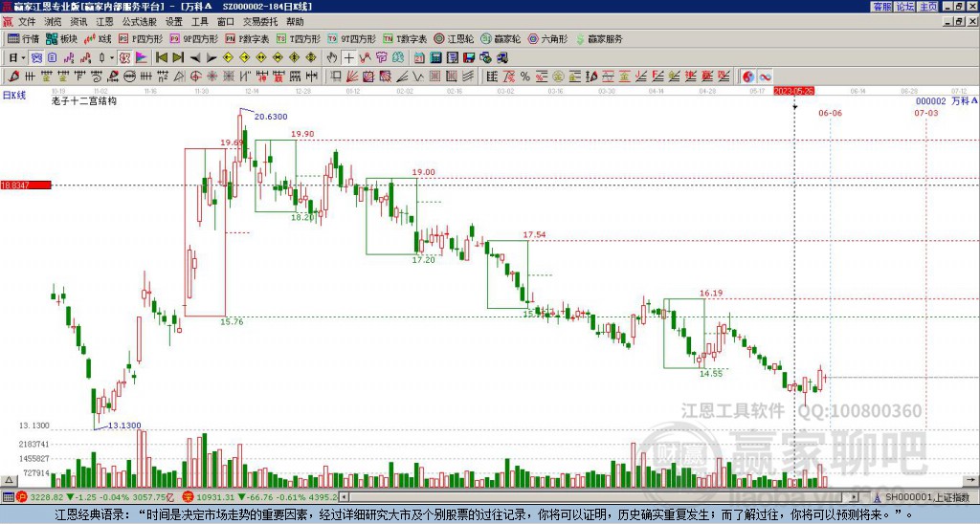Select the zigzag wave line tool
980x524 pixels.
point(417,76)
